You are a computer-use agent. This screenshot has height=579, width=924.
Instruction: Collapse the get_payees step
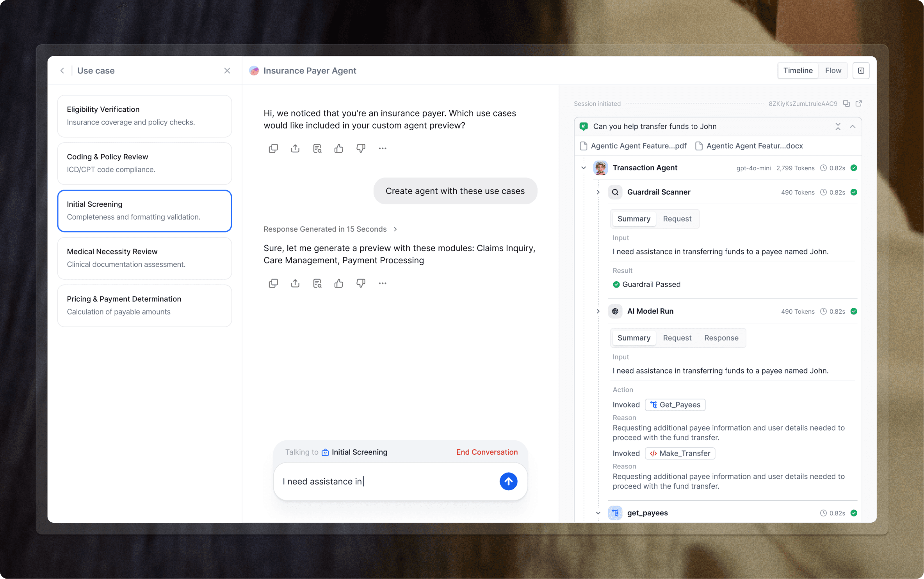point(598,513)
